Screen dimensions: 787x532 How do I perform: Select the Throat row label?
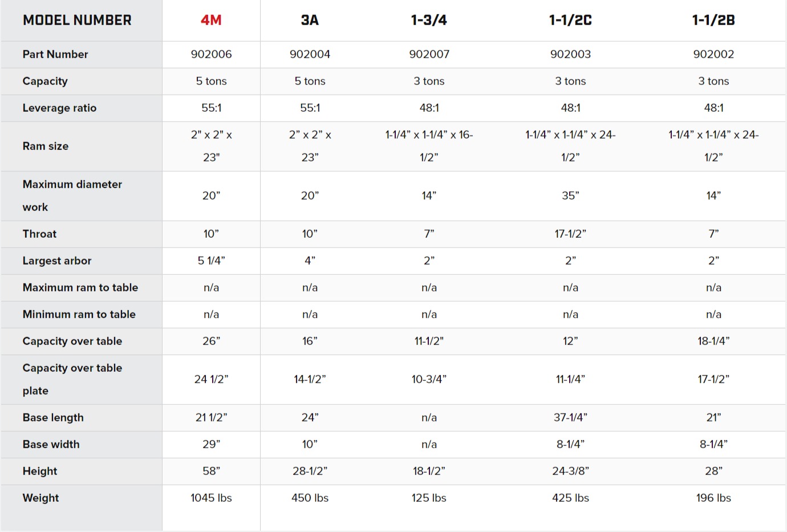point(39,234)
